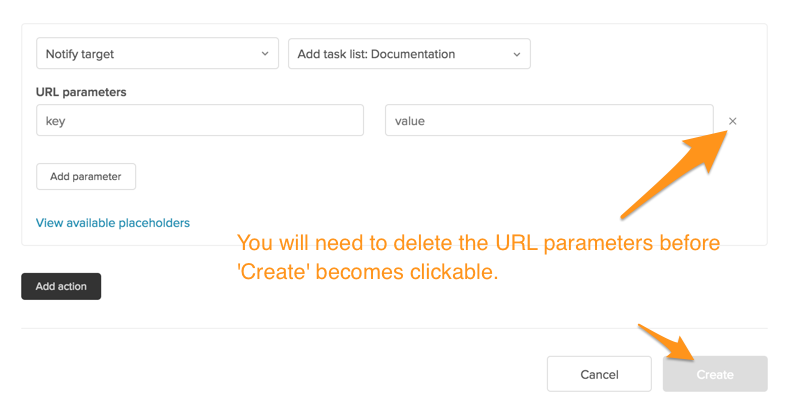Click the dark Add action button
This screenshot has height=413, width=788.
tap(61, 286)
